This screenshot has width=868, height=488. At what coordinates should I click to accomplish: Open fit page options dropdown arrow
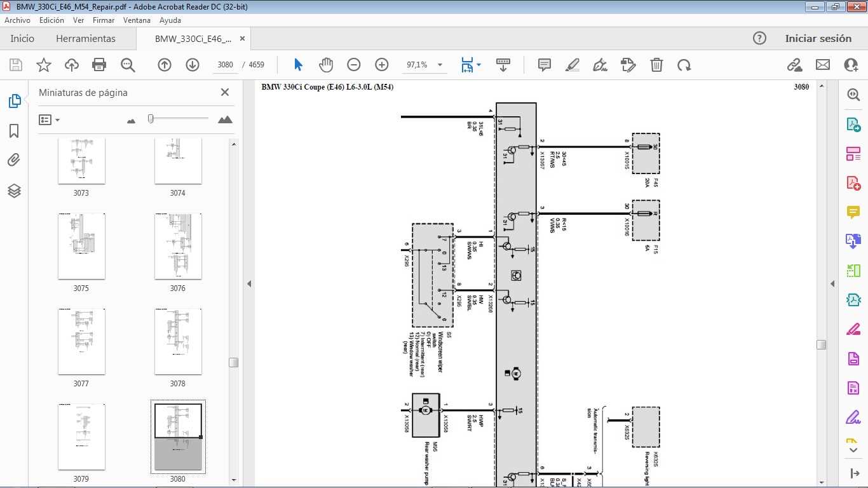(x=478, y=65)
